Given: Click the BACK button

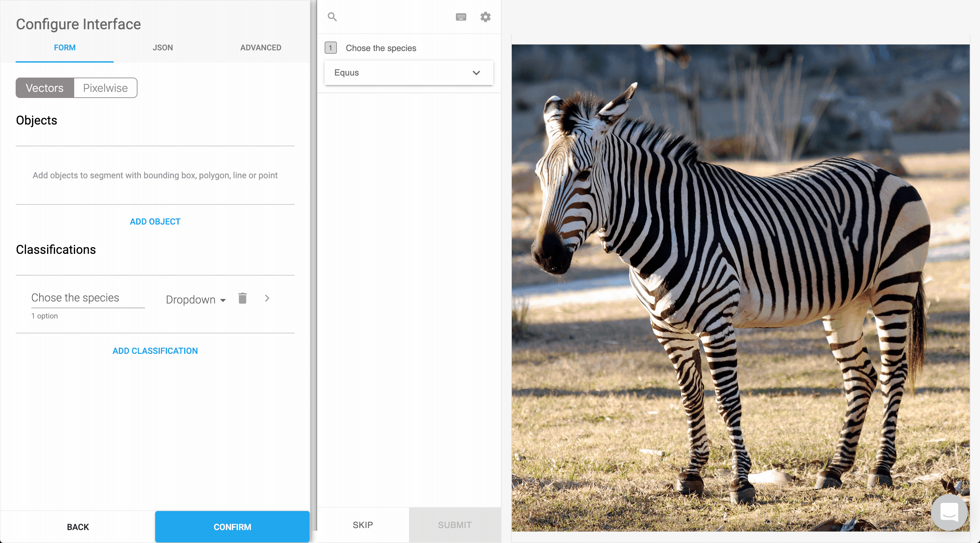Looking at the screenshot, I should pos(78,527).
